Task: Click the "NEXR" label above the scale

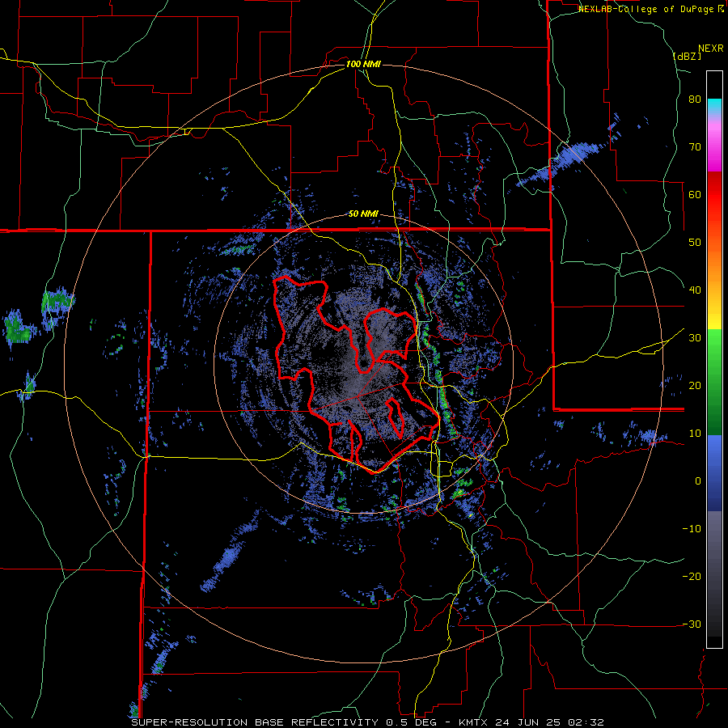Action: [710, 49]
